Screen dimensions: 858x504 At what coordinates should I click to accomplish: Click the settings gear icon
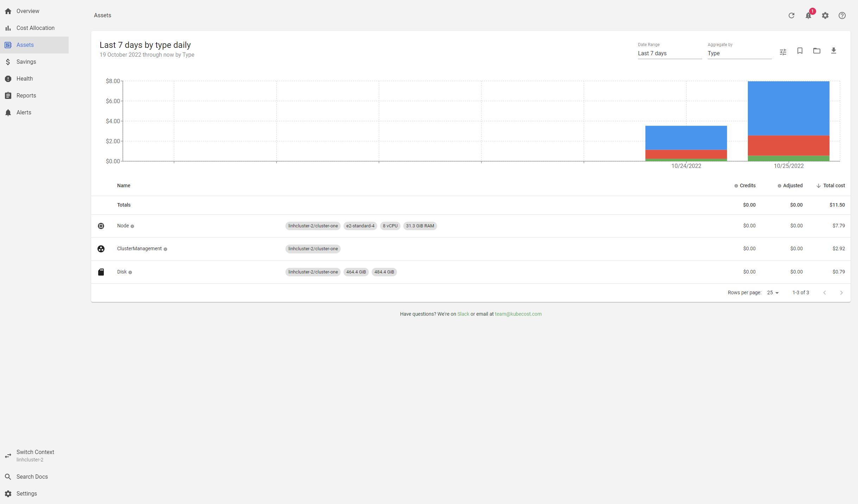point(825,15)
